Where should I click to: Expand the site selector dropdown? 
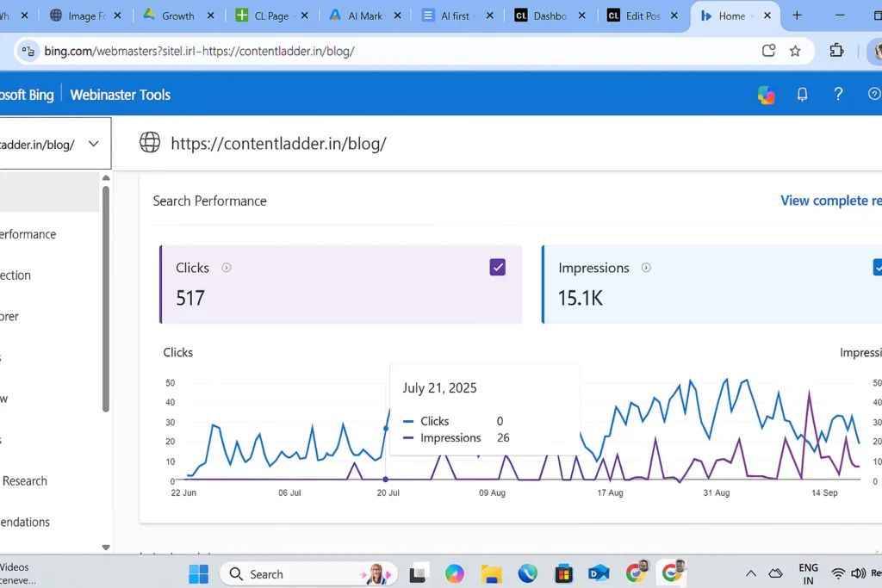(x=93, y=144)
